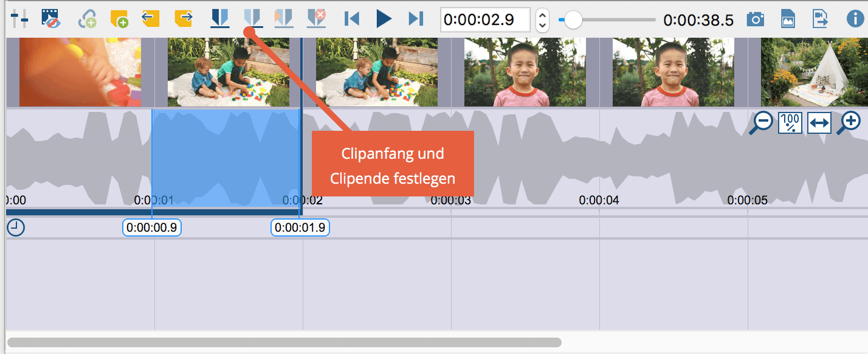This screenshot has width=868, height=354.
Task: Open the volume control sliders panel
Action: [19, 19]
